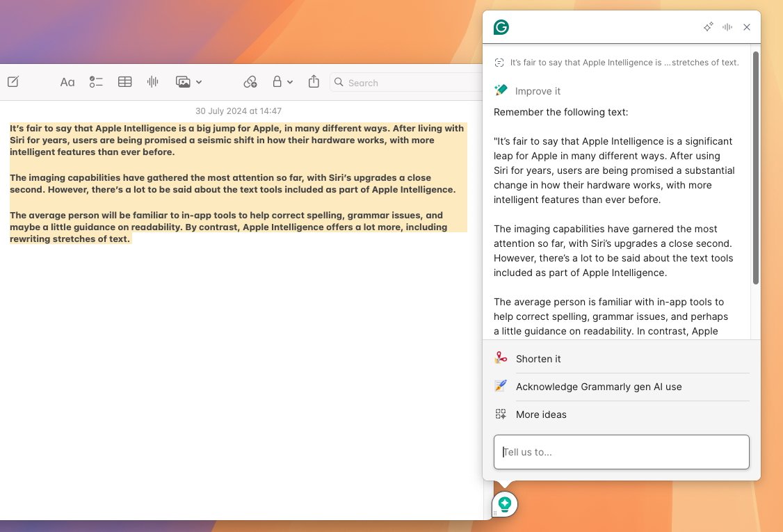The image size is (783, 532).
Task: Click the selected text preview snippet
Action: coord(624,63)
